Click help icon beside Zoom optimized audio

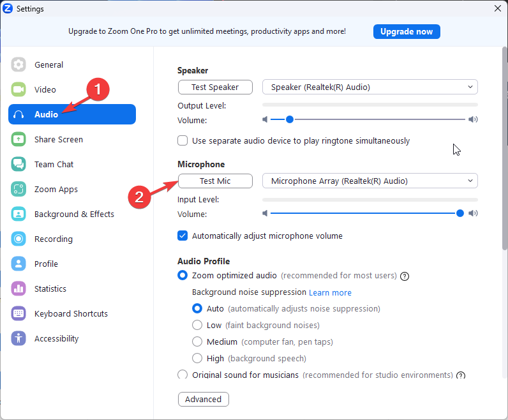point(405,276)
